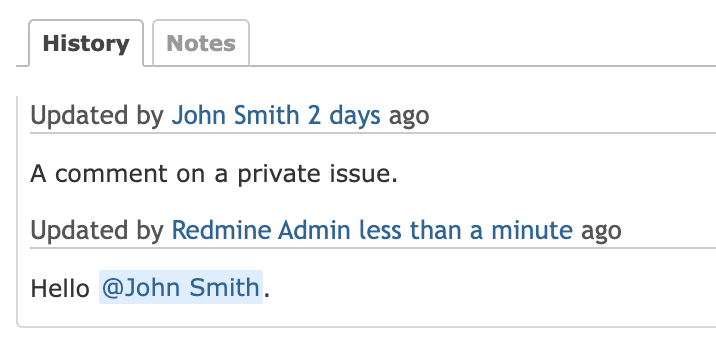
Task: Click the word 'Hello' in the latest note
Action: (x=60, y=289)
